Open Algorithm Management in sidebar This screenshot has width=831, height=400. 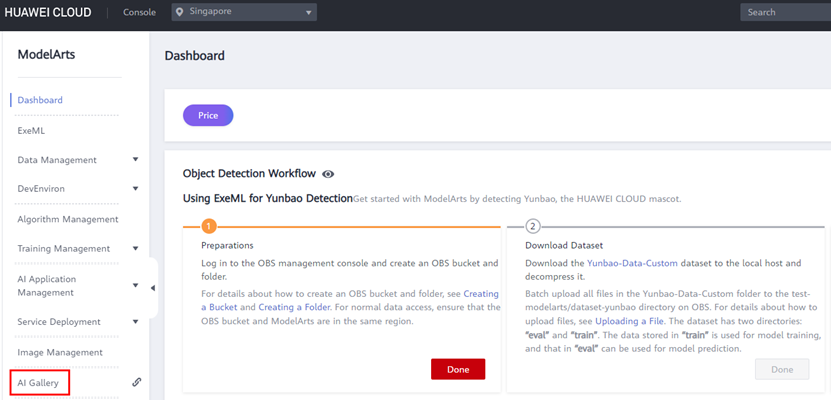pyautogui.click(x=67, y=219)
